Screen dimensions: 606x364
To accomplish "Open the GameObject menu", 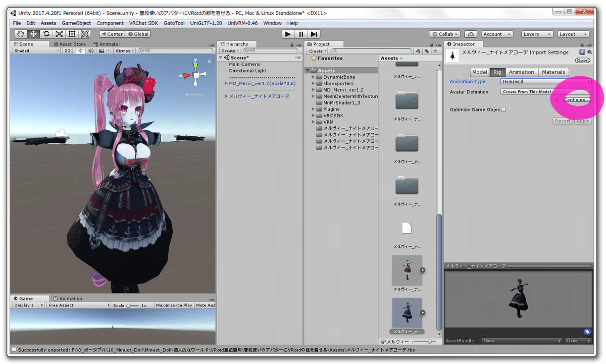I will click(x=76, y=23).
